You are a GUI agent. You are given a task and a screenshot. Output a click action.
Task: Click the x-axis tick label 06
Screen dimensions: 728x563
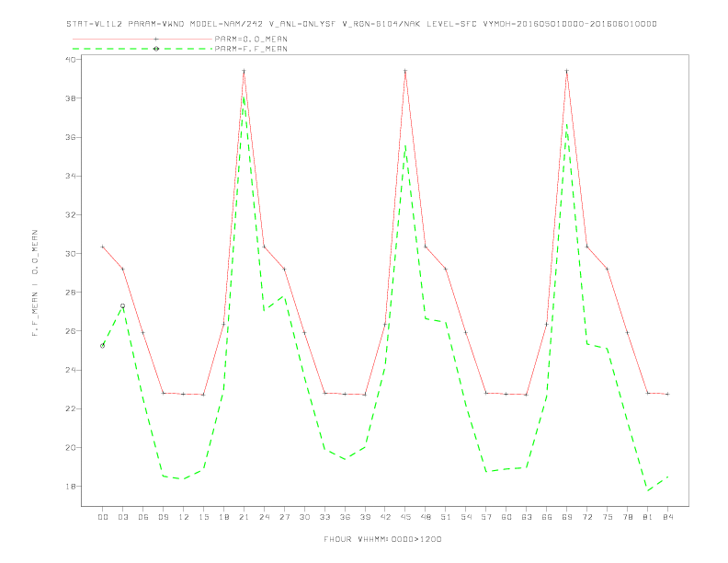(x=143, y=517)
